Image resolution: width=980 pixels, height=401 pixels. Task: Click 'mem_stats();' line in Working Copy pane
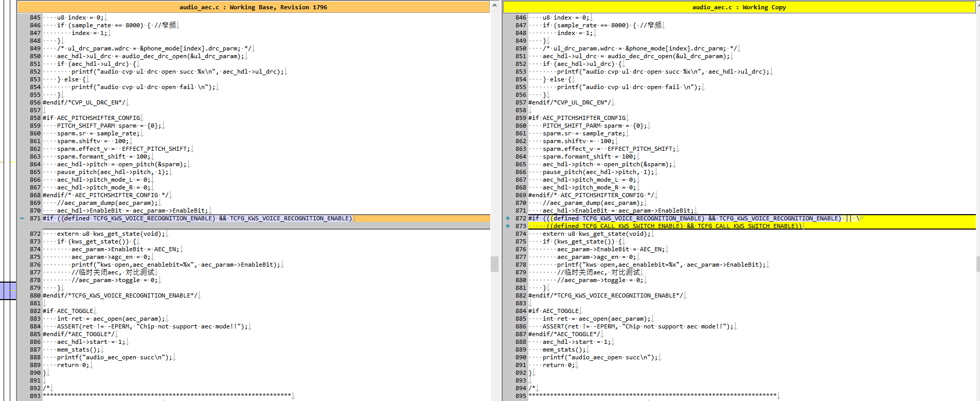coord(564,350)
